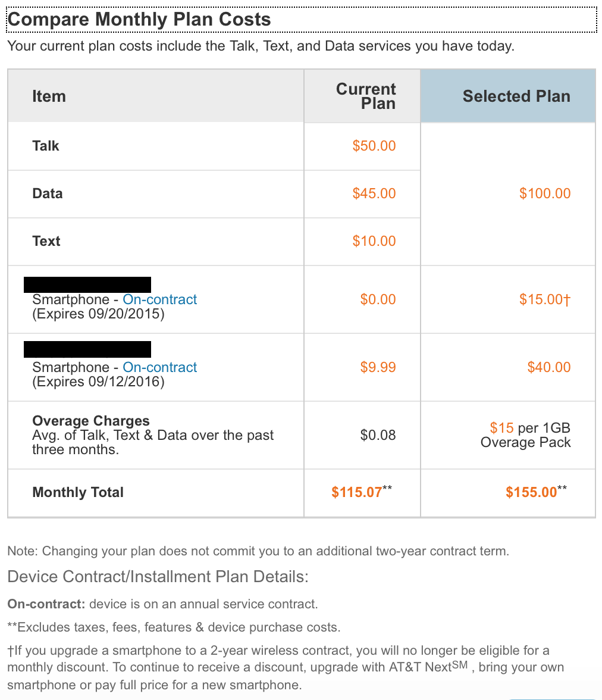The image size is (602, 700).
Task: Click the $155.00 selected monthly total
Action: (x=536, y=492)
